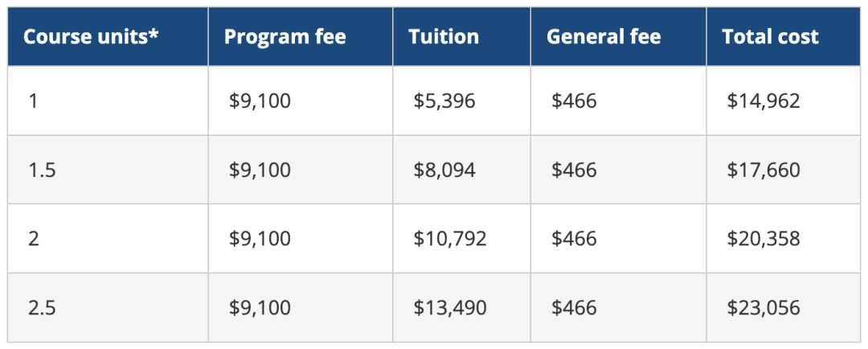Screen dimensions: 868x349
Task: Click the Program fee column header
Action: [301, 36]
